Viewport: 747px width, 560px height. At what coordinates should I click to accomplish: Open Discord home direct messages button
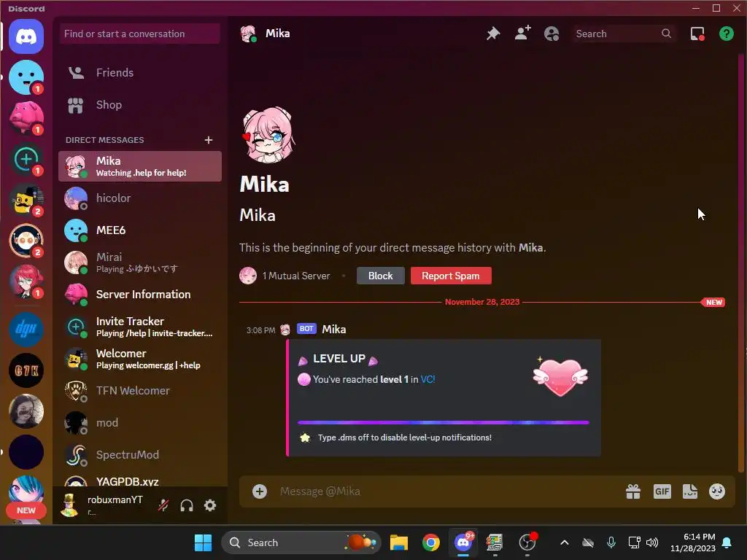click(26, 36)
